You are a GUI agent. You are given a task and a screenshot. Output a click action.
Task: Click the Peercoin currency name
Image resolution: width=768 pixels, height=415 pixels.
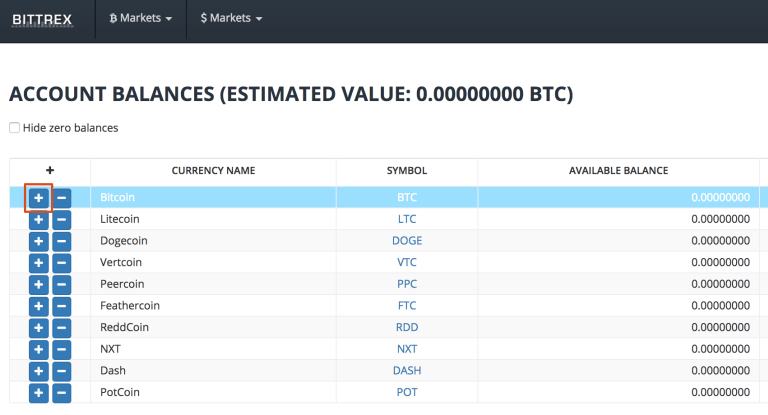coord(122,284)
